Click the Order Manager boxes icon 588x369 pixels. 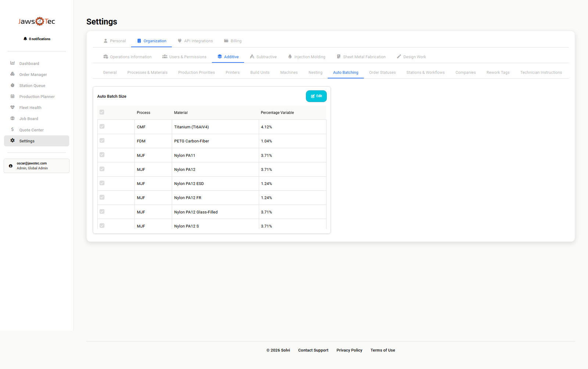click(12, 74)
